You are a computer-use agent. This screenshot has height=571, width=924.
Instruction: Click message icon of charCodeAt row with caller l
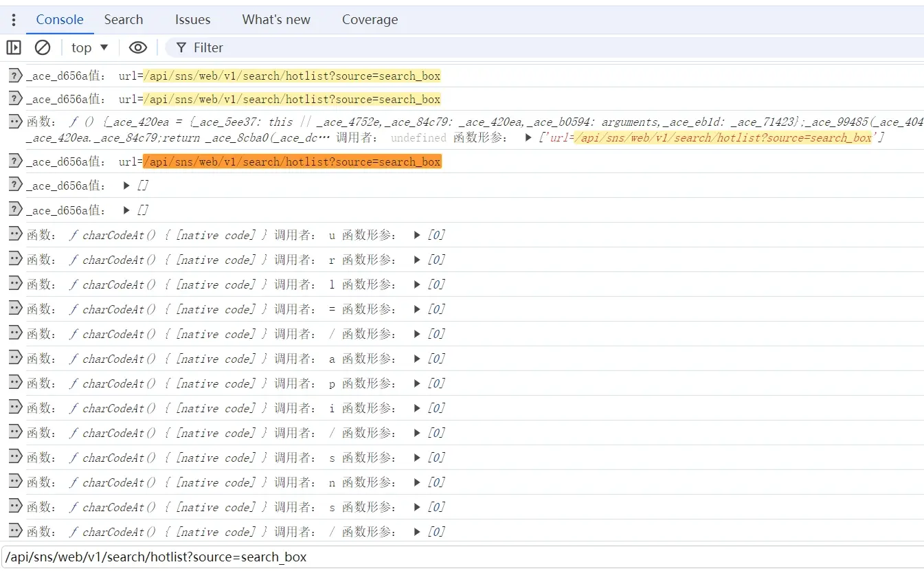(15, 284)
